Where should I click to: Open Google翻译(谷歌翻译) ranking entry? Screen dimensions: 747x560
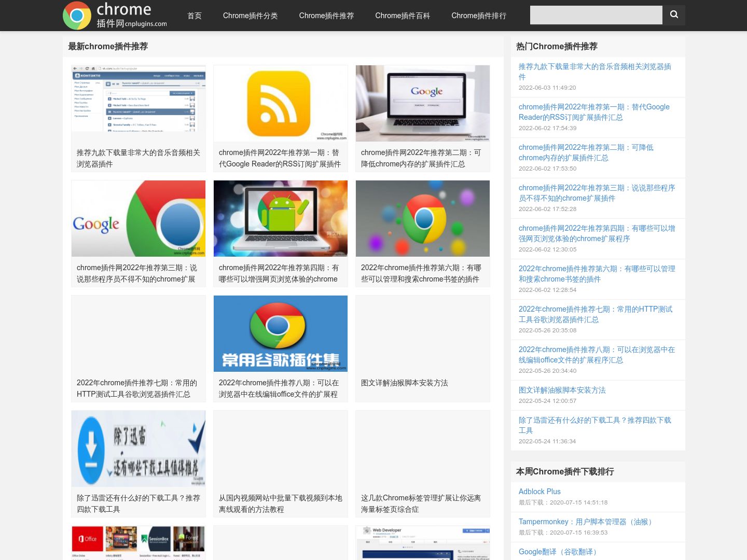click(x=559, y=552)
